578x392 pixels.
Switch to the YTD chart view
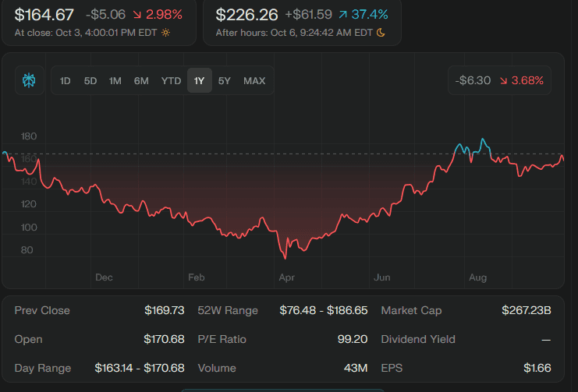(x=171, y=80)
